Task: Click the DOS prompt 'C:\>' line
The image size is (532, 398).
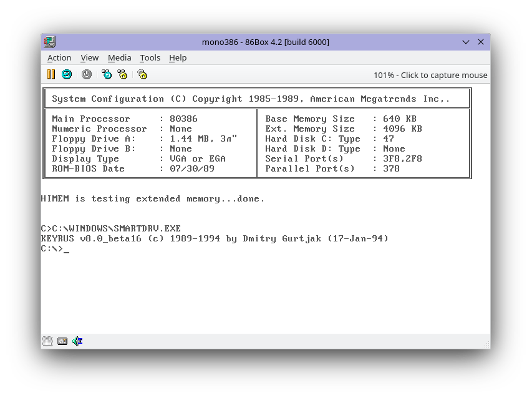Action: point(55,249)
